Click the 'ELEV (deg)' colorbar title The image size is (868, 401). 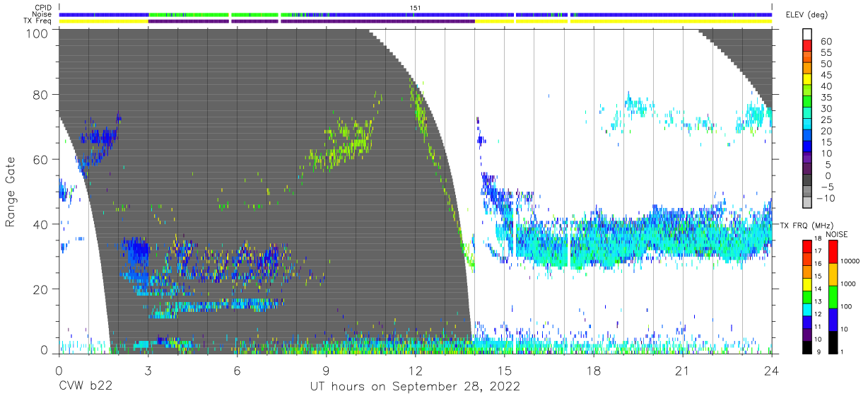(807, 15)
